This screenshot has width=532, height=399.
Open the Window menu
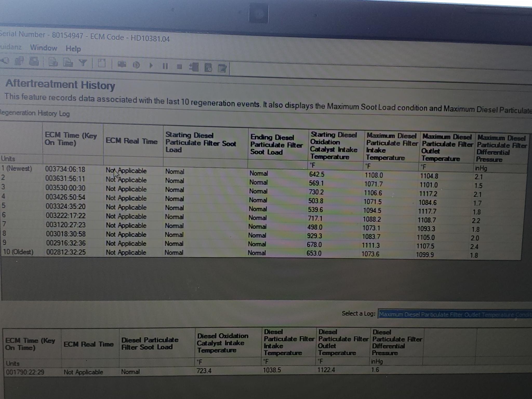(43, 48)
